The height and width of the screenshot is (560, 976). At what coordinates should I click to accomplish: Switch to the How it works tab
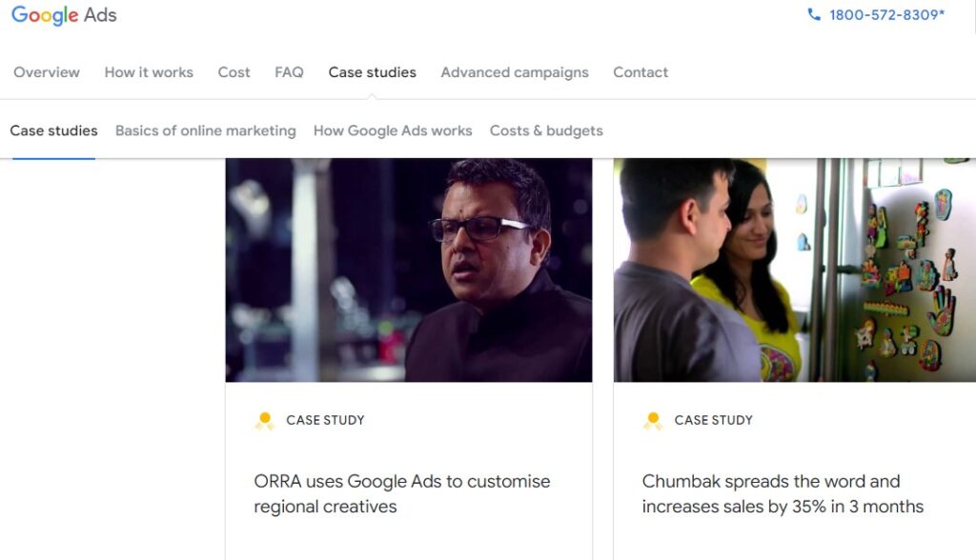[149, 72]
